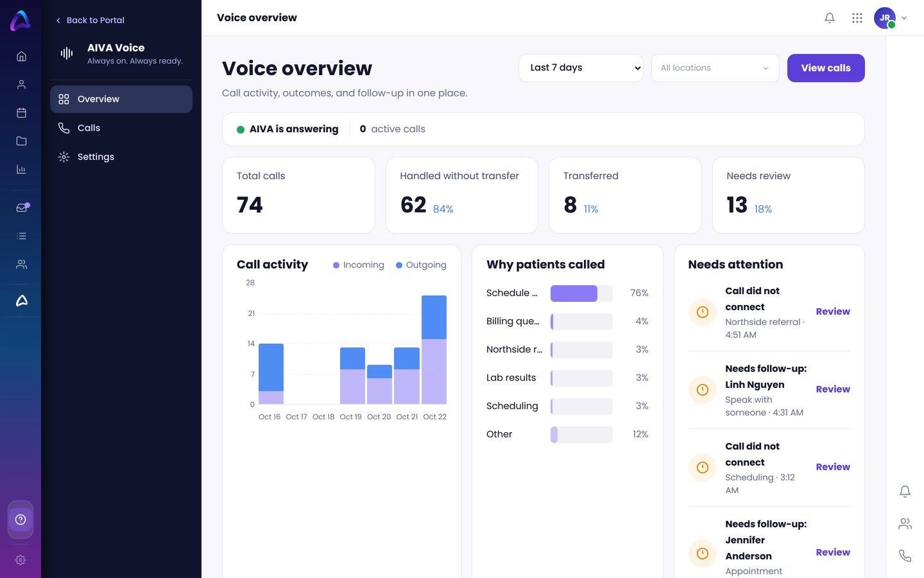Viewport: 924px width, 578px height.
Task: Click the AIVA Voice waveform icon
Action: (67, 53)
